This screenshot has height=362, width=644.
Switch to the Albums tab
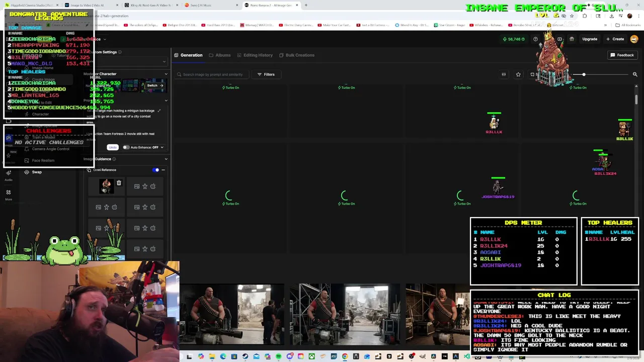click(x=220, y=55)
